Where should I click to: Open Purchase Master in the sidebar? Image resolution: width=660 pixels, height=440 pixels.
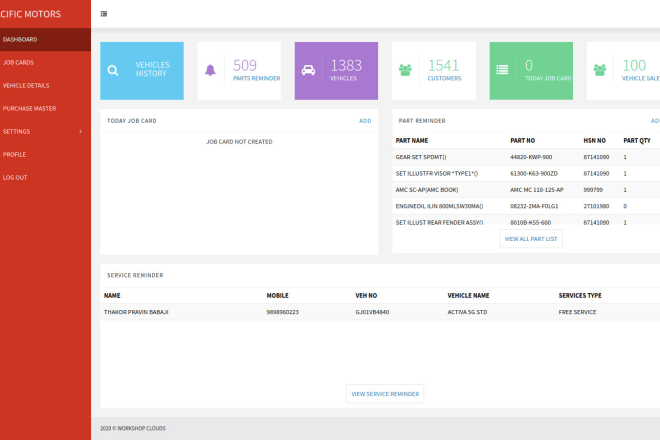tap(45, 109)
